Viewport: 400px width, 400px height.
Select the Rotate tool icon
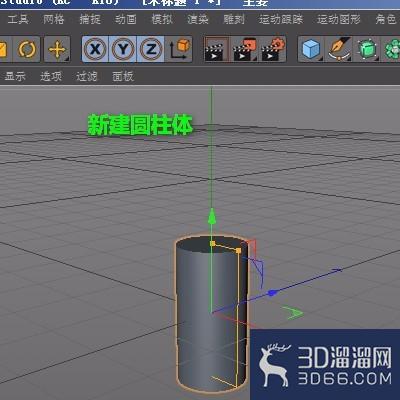[27, 49]
